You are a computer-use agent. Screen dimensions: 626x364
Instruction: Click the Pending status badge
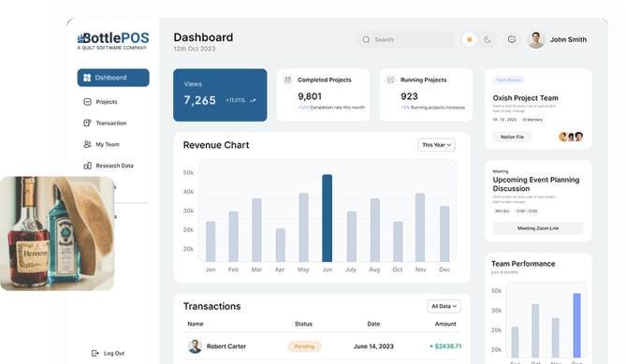coord(305,346)
